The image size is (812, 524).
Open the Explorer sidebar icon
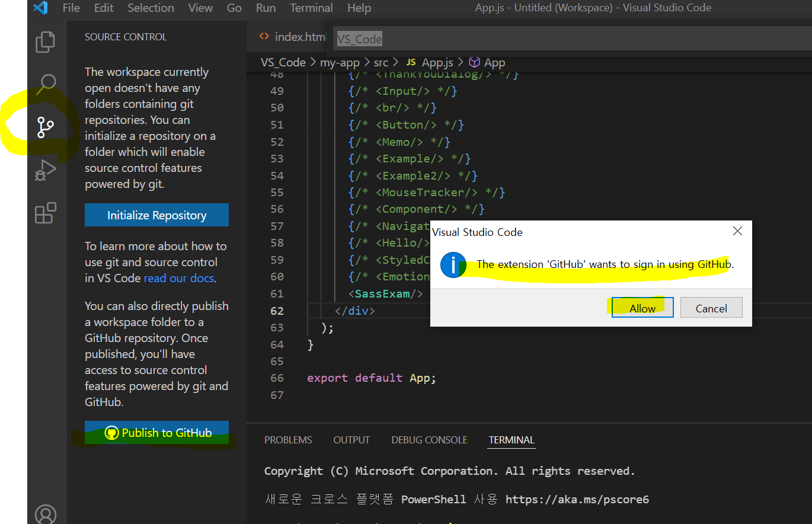(x=46, y=41)
